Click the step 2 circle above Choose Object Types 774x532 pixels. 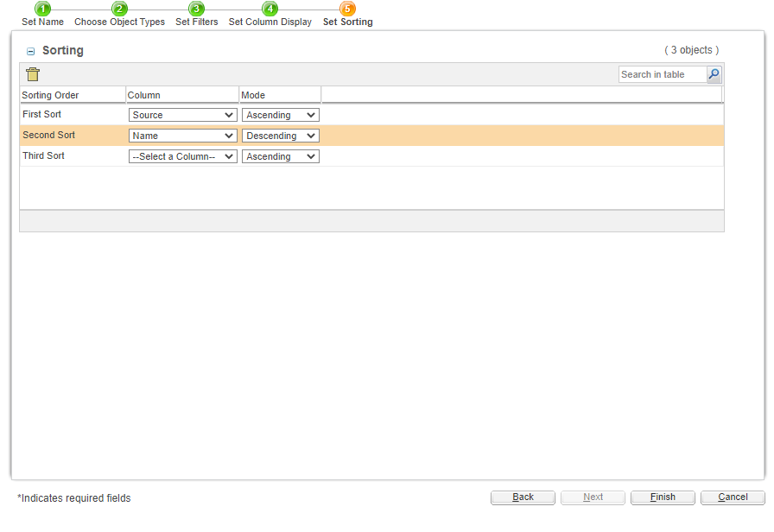pos(119,9)
